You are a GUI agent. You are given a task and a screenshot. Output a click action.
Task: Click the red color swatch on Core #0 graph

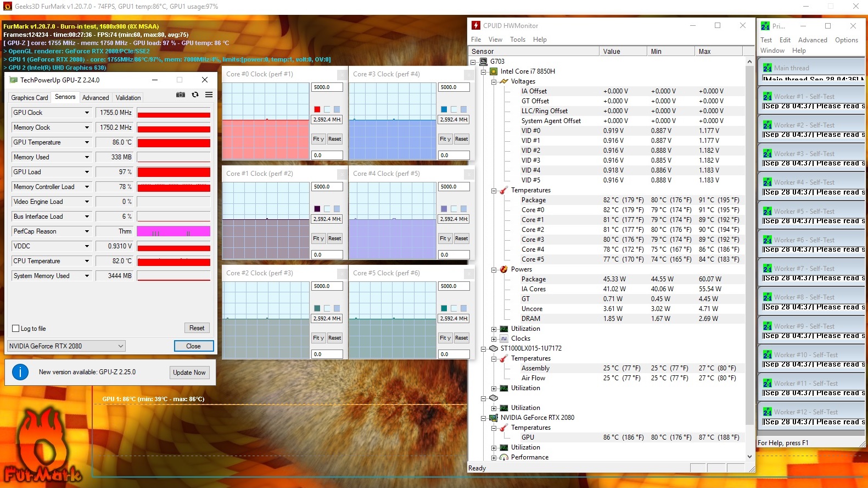pyautogui.click(x=317, y=109)
